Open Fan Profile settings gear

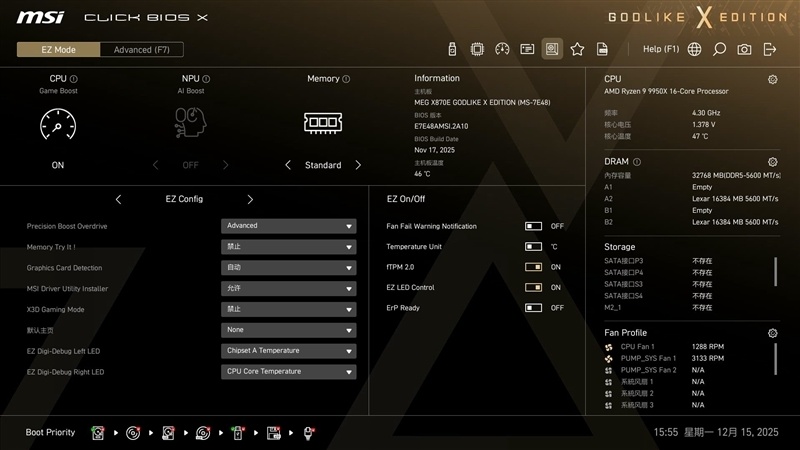pyautogui.click(x=772, y=333)
